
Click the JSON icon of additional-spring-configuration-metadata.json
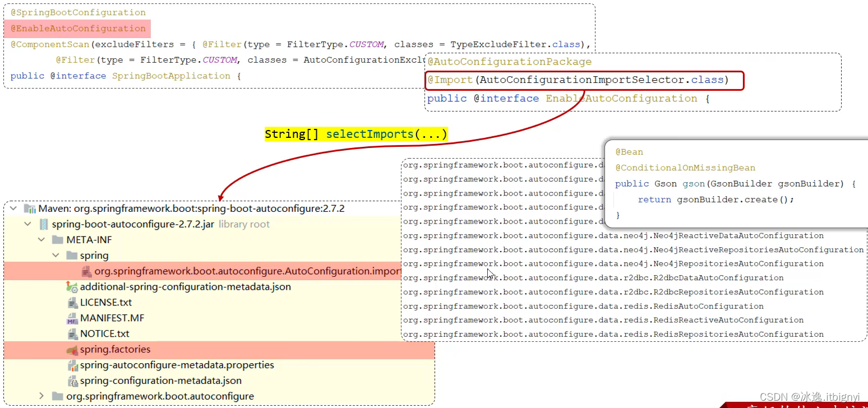click(72, 287)
